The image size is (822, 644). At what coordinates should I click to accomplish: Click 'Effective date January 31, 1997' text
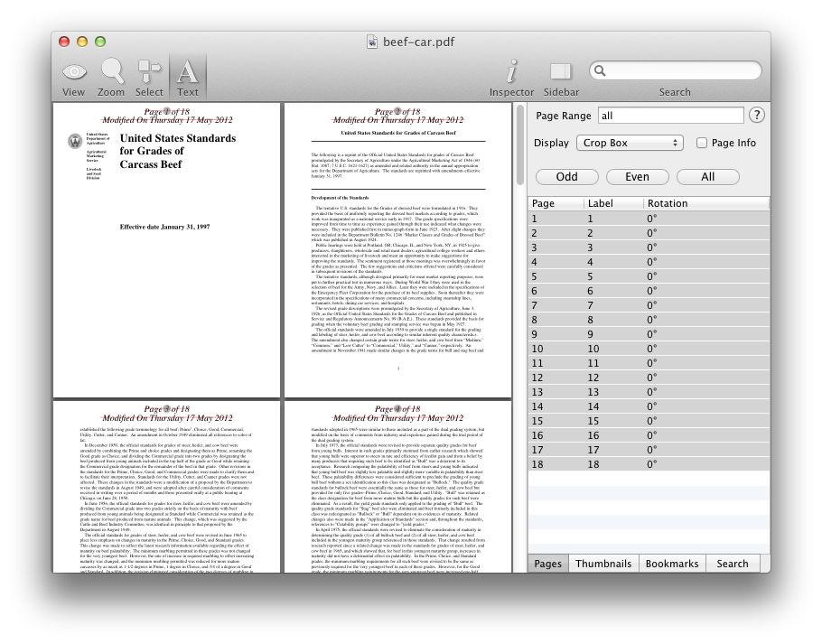[164, 227]
